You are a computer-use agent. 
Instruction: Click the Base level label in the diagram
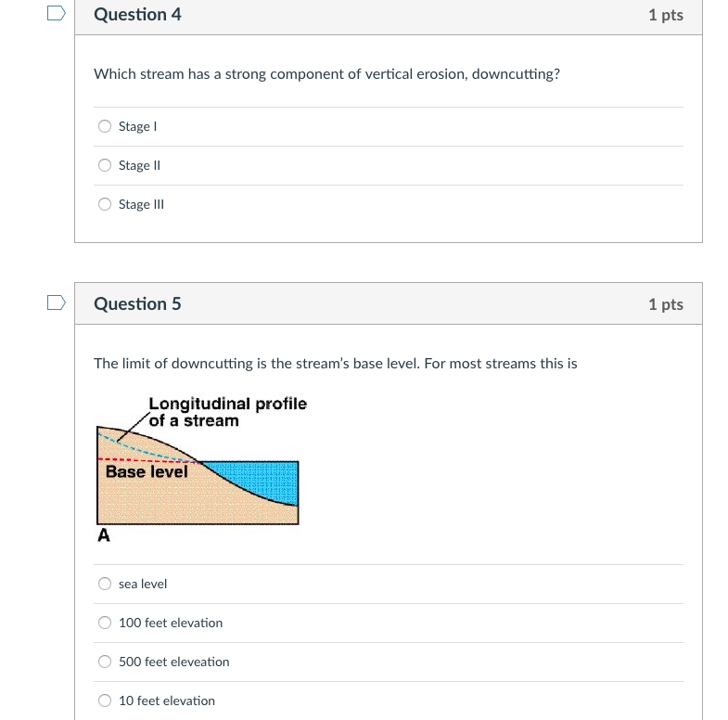click(x=147, y=471)
